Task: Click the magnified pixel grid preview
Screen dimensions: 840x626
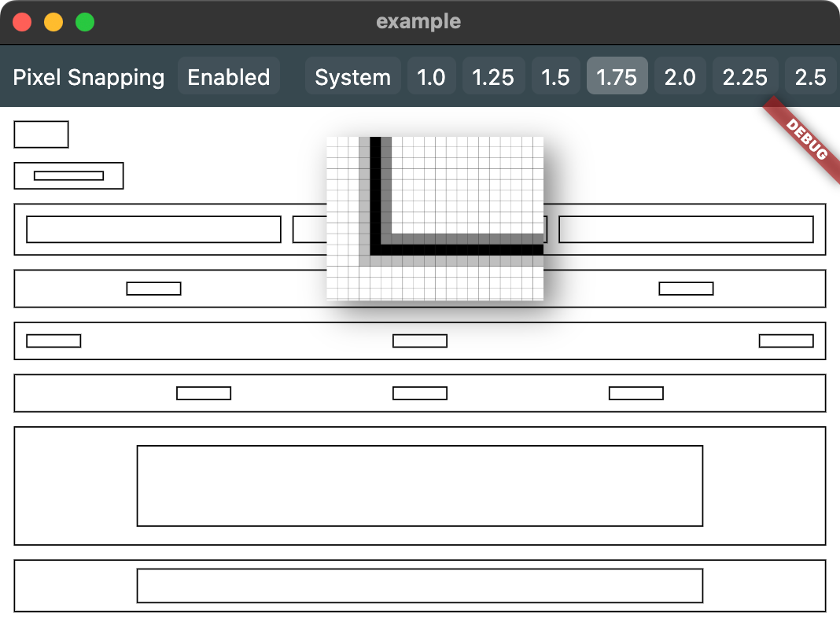Action: click(435, 219)
